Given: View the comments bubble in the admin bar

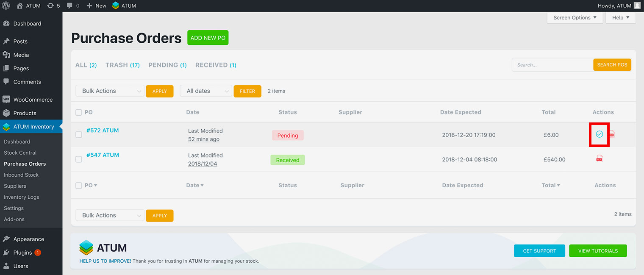Looking at the screenshot, I should [72, 6].
